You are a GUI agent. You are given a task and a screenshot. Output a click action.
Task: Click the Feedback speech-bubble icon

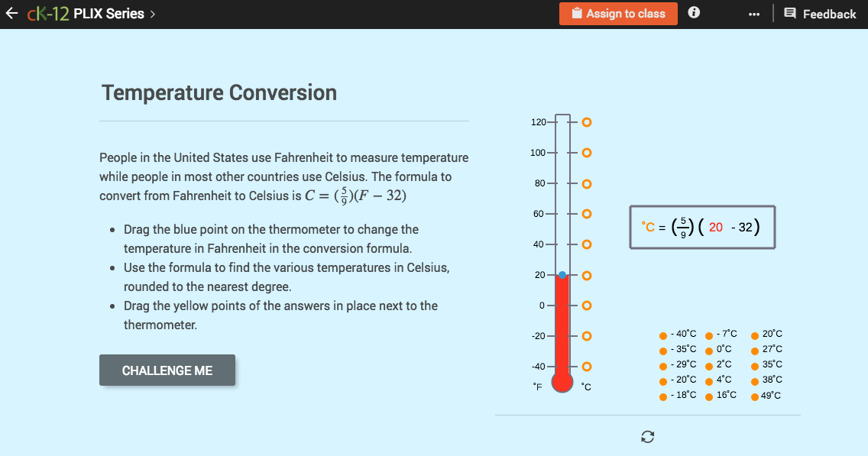pyautogui.click(x=791, y=13)
